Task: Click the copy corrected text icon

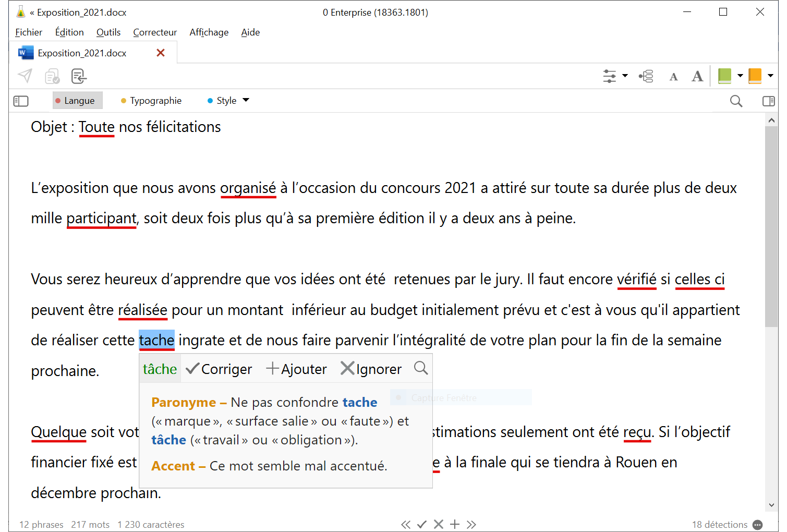Action: tap(52, 76)
